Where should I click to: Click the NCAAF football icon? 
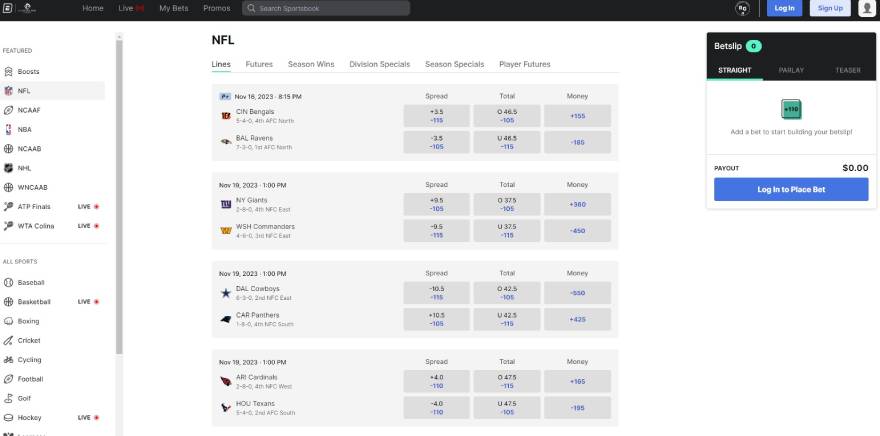8,110
